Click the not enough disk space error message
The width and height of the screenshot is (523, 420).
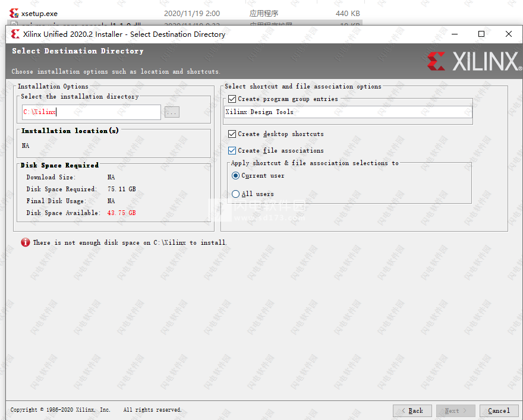pos(130,242)
